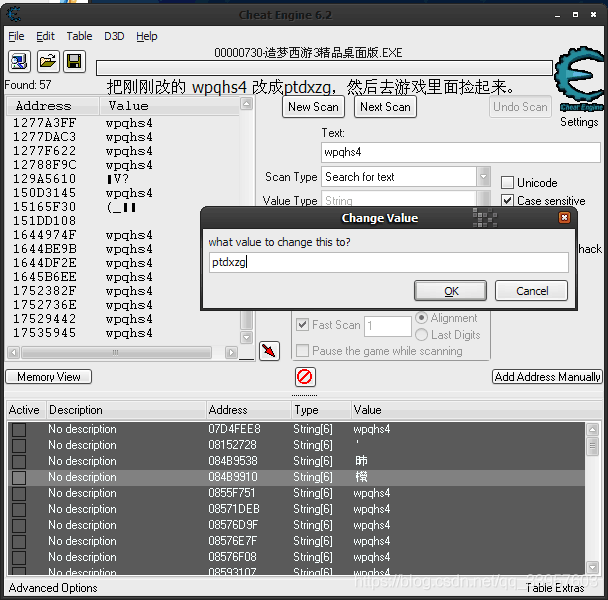Select found address 17535945
608x600 pixels.
coord(45,333)
